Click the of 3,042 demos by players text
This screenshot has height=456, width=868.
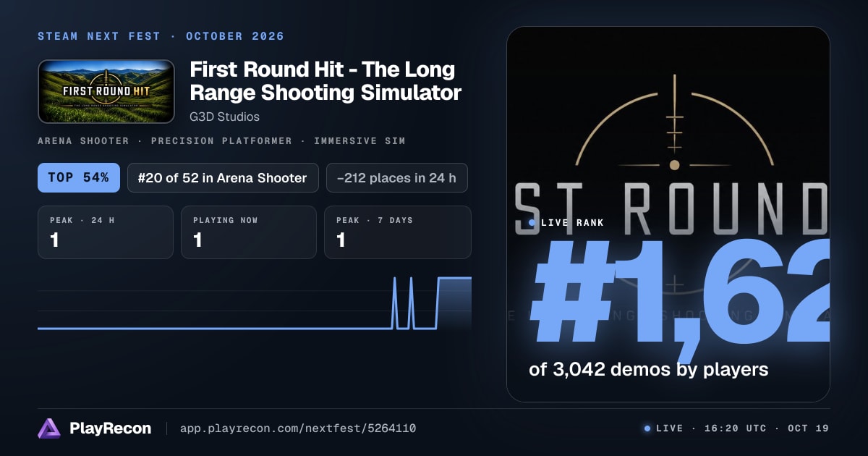coord(648,369)
